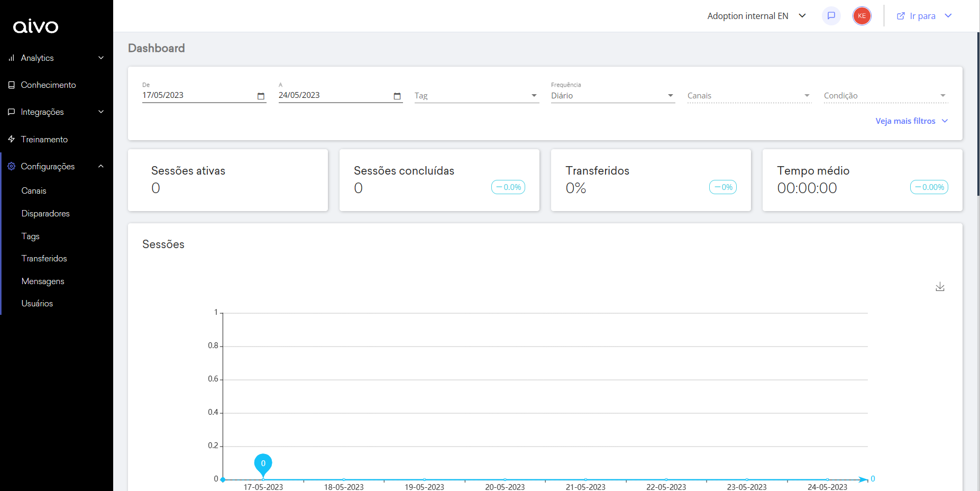Image resolution: width=980 pixels, height=491 pixels.
Task: Open the Ir para menu
Action: (x=924, y=16)
